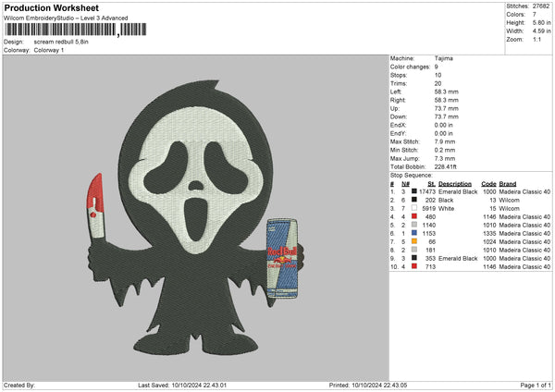This screenshot has height=392, width=555.
Task: Click the dark swatch in stop row 9
Action: (x=414, y=258)
